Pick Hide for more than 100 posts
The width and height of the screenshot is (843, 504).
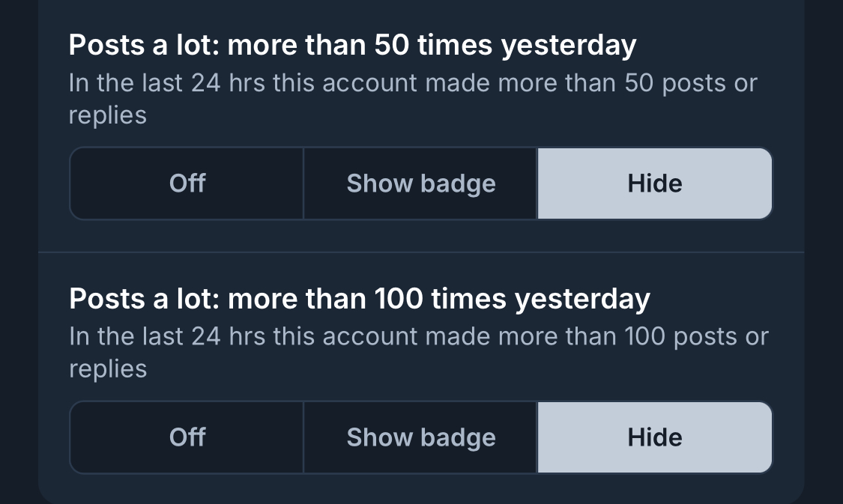click(x=654, y=437)
